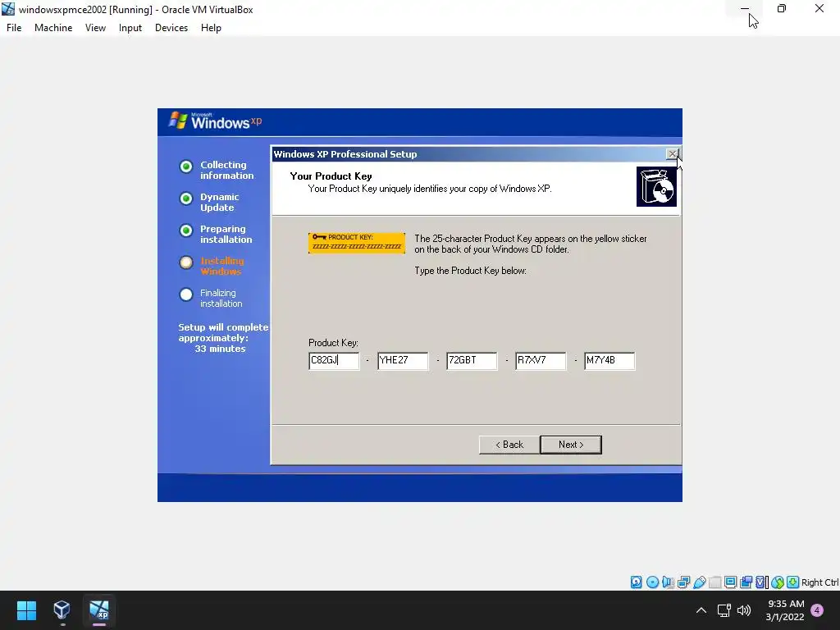Viewport: 840px width, 630px height.
Task: Click the CPU virtualization status icon
Action: pyautogui.click(x=761, y=582)
